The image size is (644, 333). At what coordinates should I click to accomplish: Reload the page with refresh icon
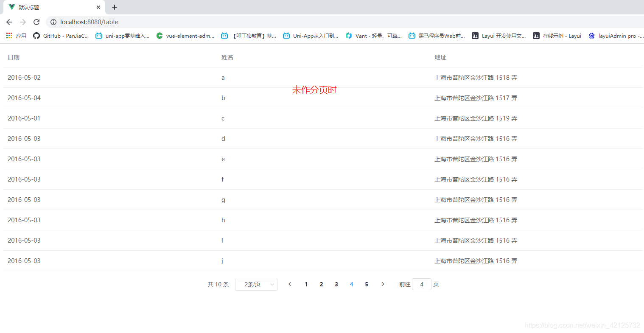click(36, 22)
